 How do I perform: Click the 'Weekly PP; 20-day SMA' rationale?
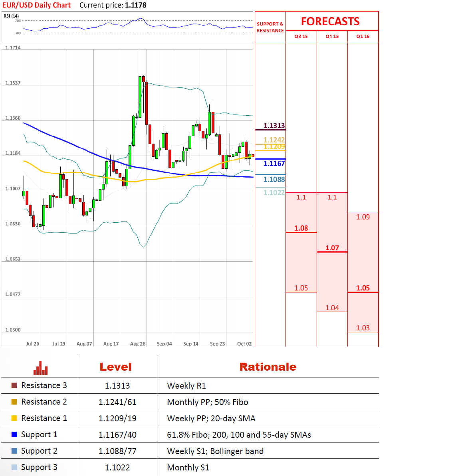pyautogui.click(x=211, y=419)
